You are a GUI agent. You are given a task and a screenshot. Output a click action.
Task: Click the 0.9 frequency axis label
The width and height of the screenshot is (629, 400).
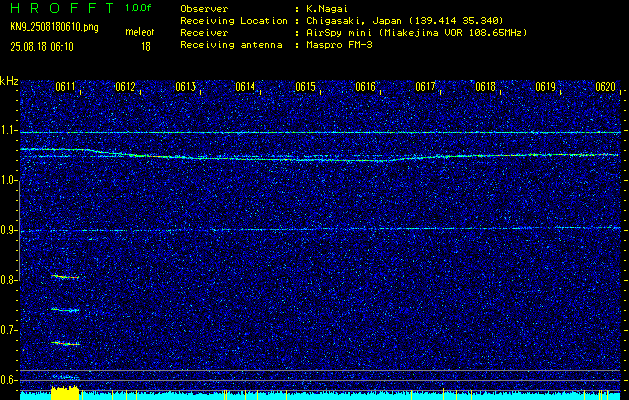(x=9, y=230)
